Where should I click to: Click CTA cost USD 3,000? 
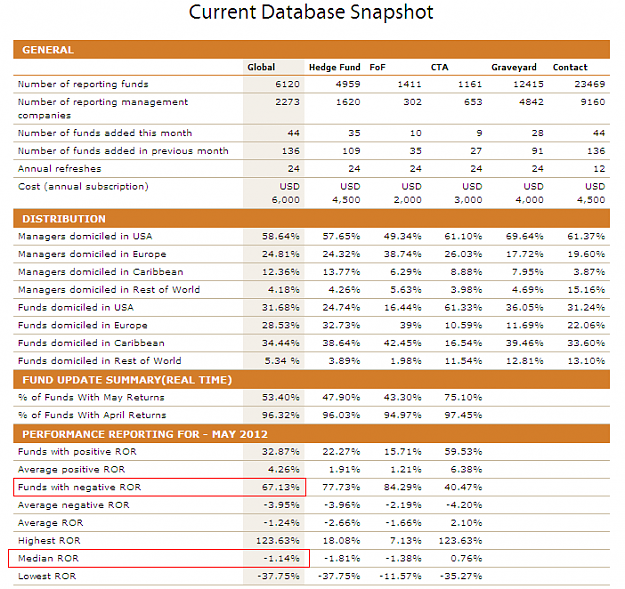(x=468, y=193)
